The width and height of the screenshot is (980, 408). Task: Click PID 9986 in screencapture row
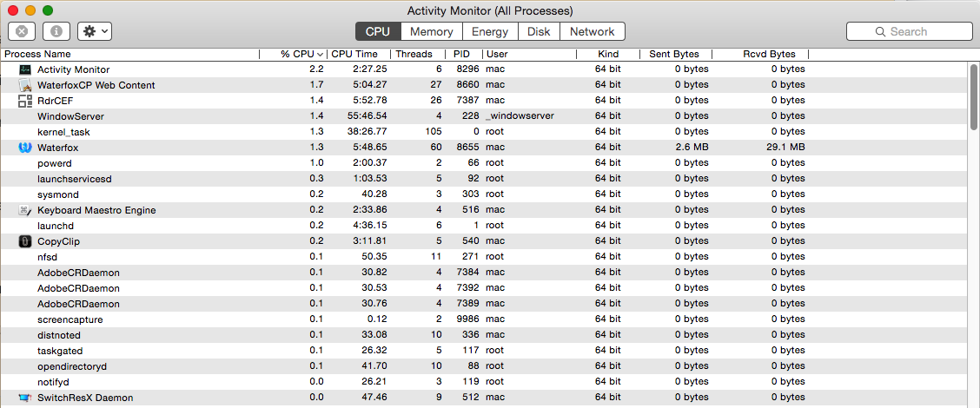coord(468,319)
